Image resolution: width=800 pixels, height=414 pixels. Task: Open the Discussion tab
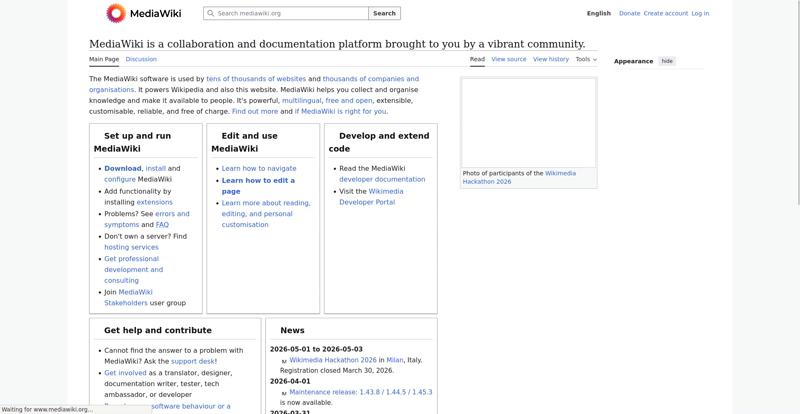tap(141, 59)
